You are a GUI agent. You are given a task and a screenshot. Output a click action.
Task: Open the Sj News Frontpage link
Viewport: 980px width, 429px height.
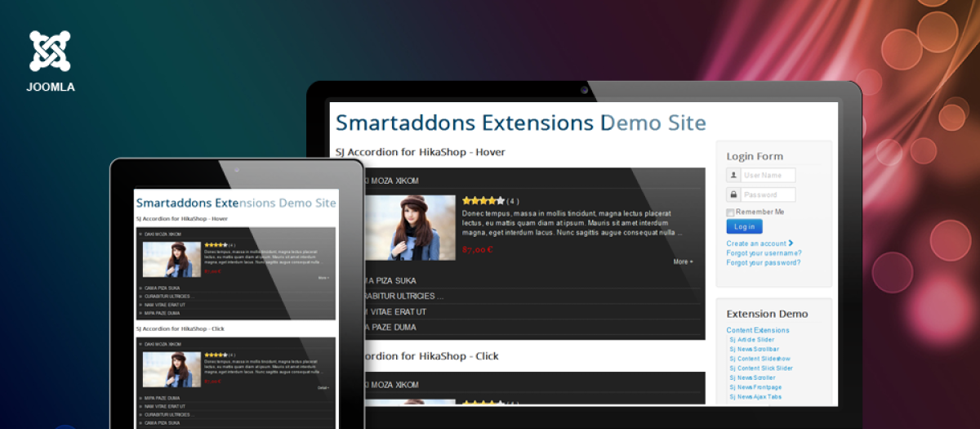click(755, 387)
